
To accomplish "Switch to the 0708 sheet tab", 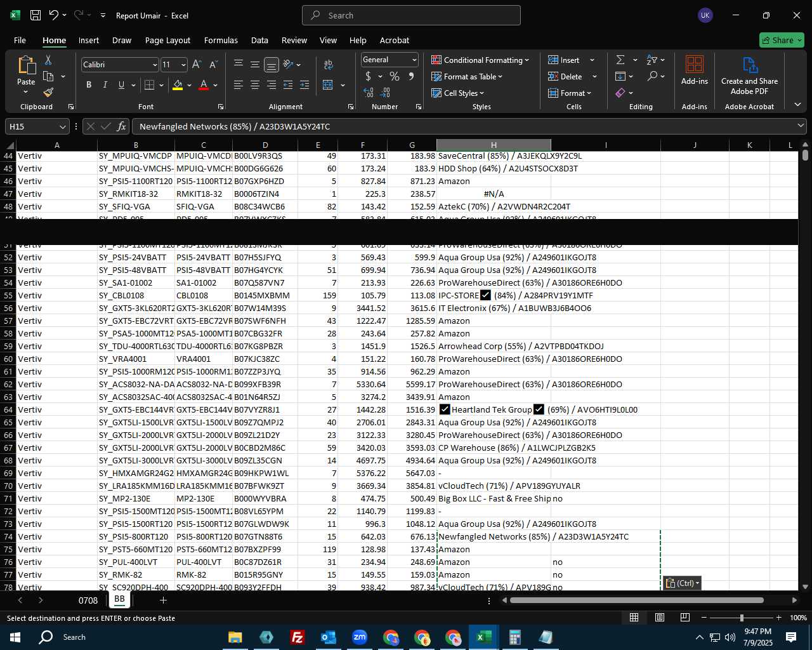I will (x=88, y=600).
